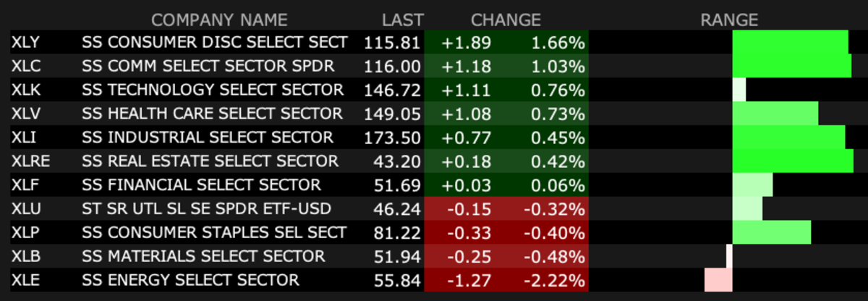Click SS HEALTH CARE SELECT SECTOR name
The width and height of the screenshot is (868, 301).
point(212,114)
